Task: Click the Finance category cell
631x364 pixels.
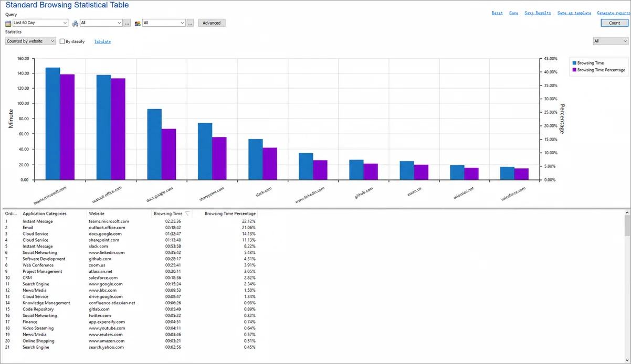Action: [x=30, y=322]
